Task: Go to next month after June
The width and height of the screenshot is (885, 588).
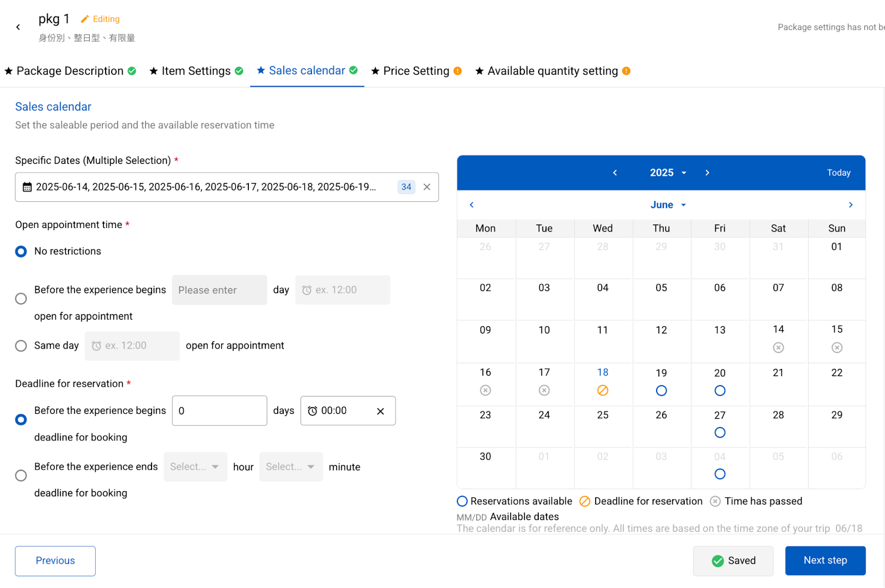Action: (x=851, y=205)
